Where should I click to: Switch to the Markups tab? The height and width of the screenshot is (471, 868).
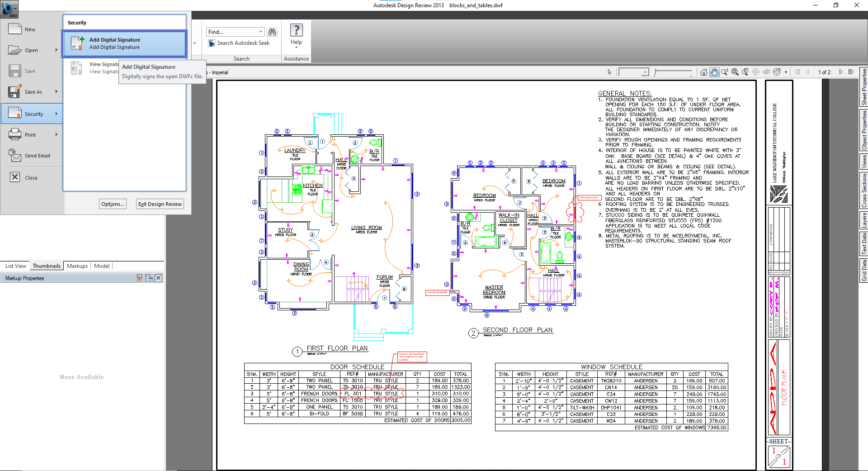click(77, 266)
